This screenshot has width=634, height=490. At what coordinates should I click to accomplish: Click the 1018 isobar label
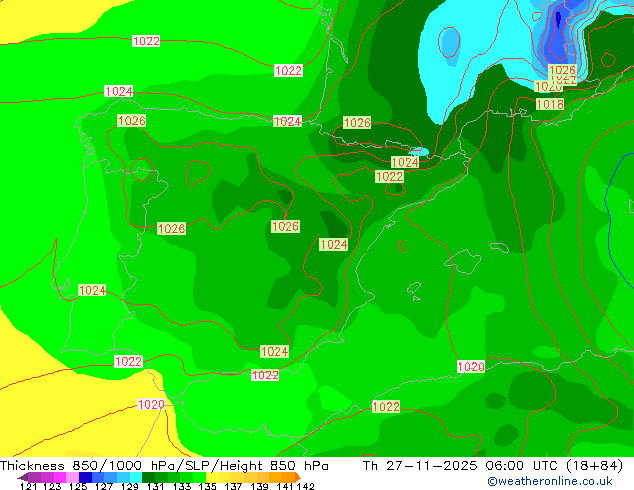point(549,104)
